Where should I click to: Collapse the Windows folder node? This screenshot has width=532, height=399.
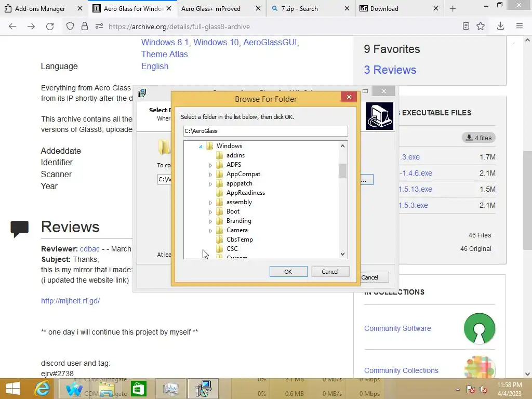[x=201, y=146]
